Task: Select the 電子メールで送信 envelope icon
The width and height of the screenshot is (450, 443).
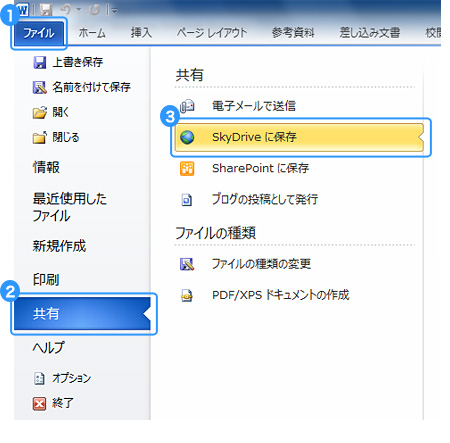Action: [187, 106]
